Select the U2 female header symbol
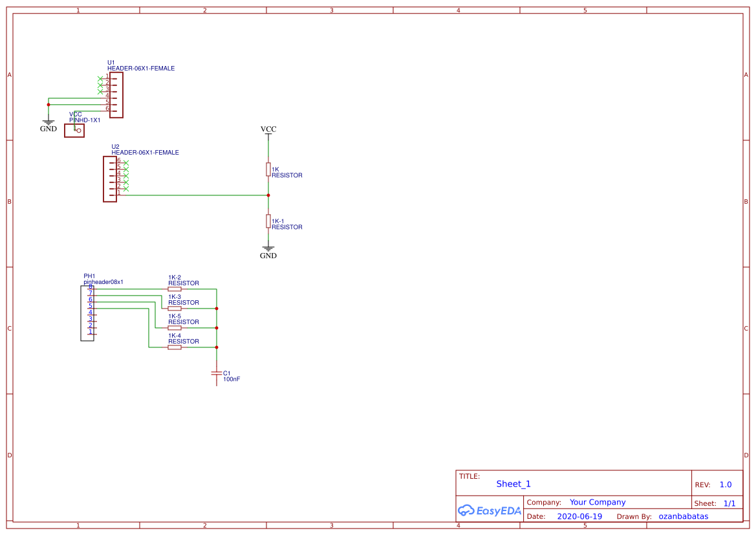The width and height of the screenshot is (756, 535). pos(109,179)
